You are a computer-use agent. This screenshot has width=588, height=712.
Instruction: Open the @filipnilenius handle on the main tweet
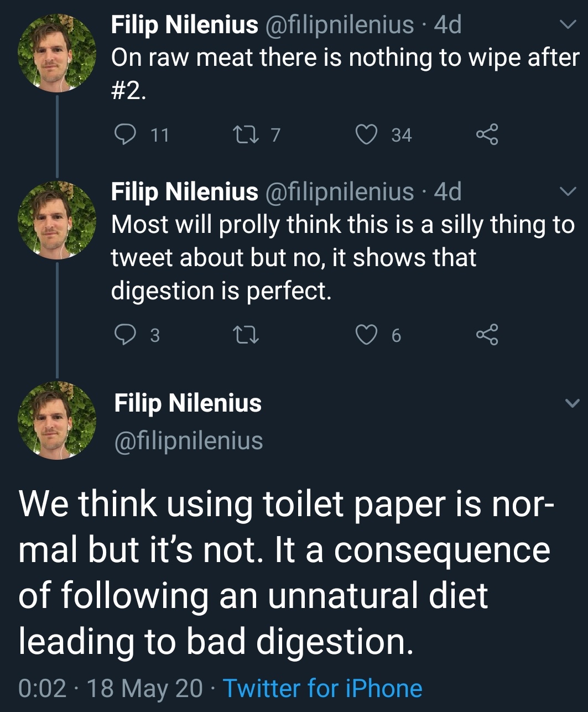coord(188,441)
